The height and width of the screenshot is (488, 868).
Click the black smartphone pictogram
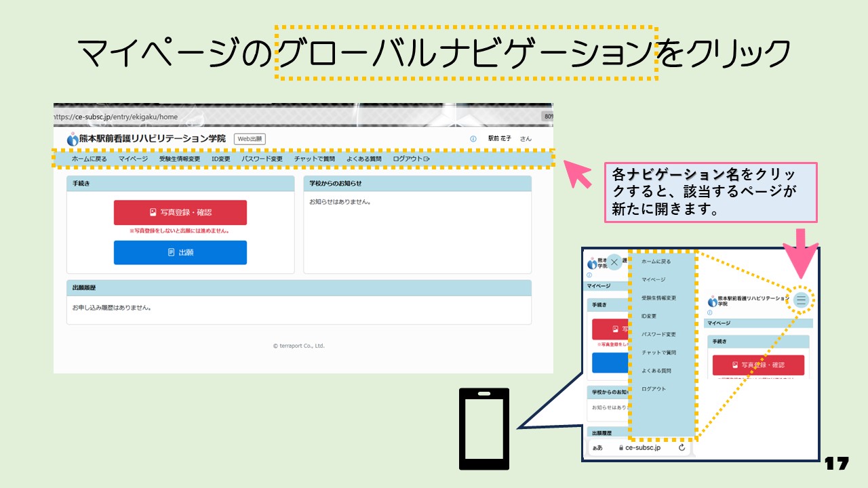coord(484,428)
